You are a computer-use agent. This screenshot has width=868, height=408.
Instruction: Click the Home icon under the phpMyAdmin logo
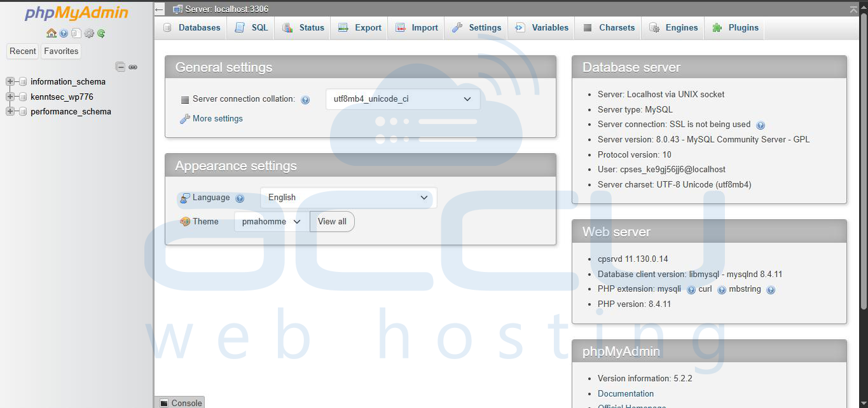click(x=52, y=34)
